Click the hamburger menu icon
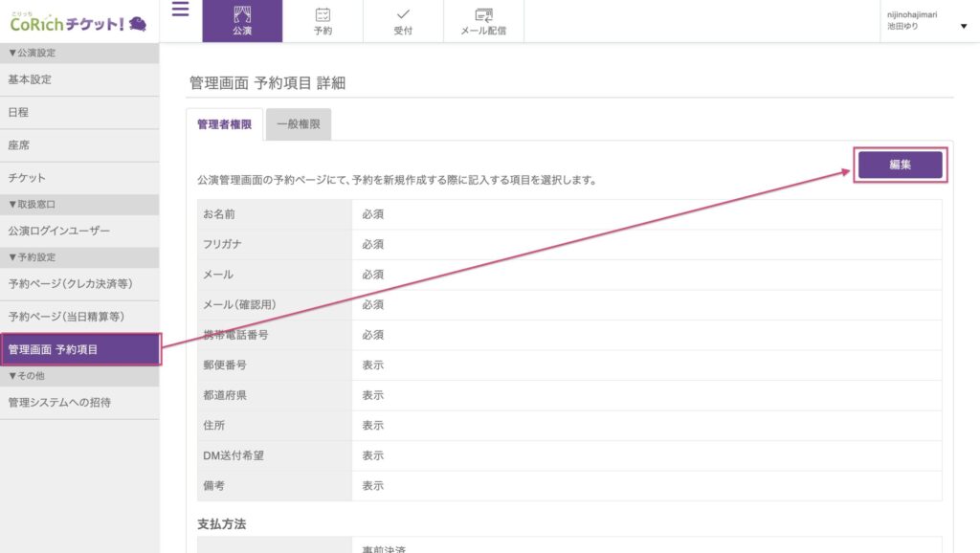The image size is (980, 553). tap(180, 11)
